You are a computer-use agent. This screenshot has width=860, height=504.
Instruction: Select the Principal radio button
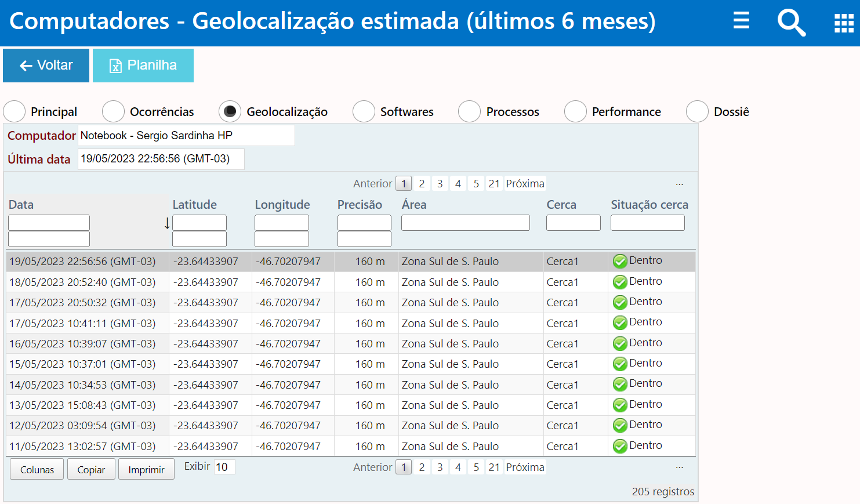click(x=14, y=111)
